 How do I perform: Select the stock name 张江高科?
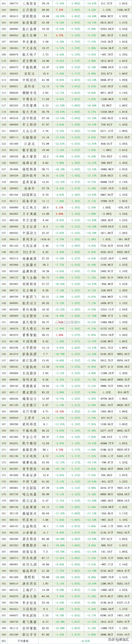click(29, 29)
